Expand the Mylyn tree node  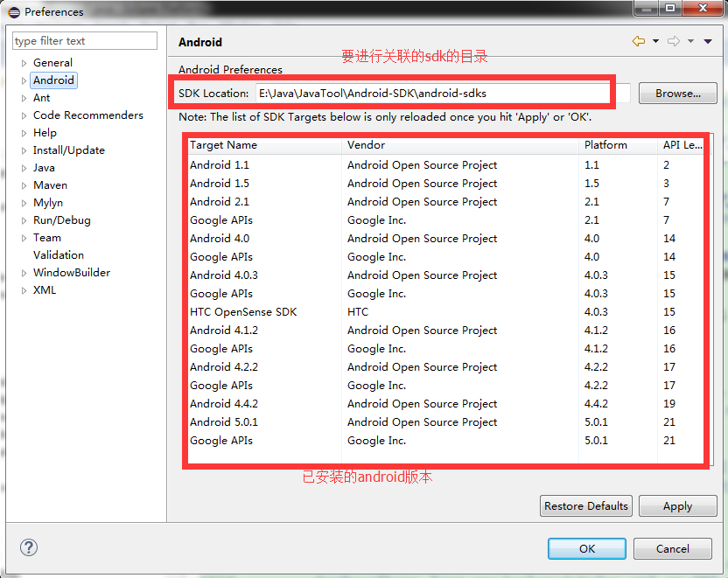24,203
